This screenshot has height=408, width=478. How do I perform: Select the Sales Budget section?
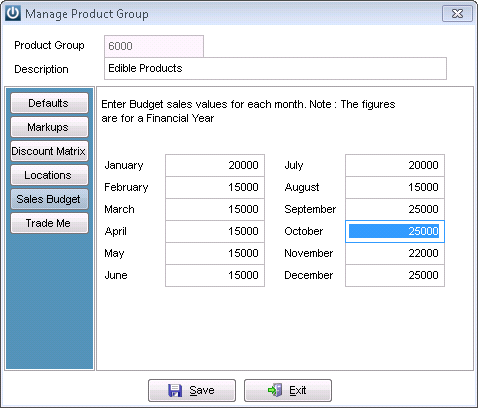(49, 199)
